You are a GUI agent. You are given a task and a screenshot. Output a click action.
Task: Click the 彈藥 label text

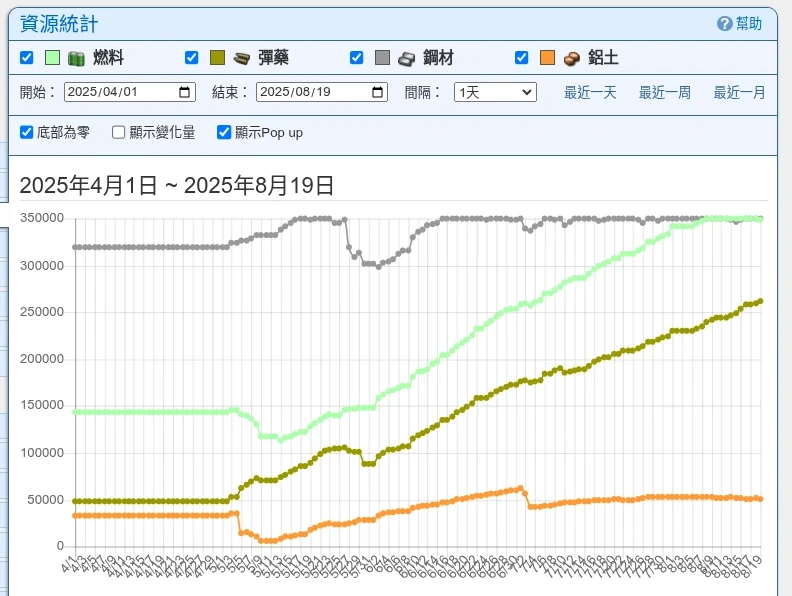pos(273,58)
